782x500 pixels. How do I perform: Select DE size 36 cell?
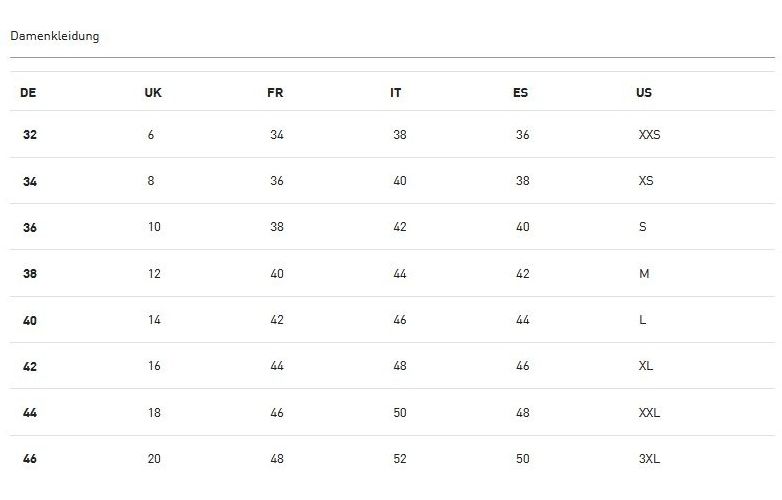(x=30, y=227)
